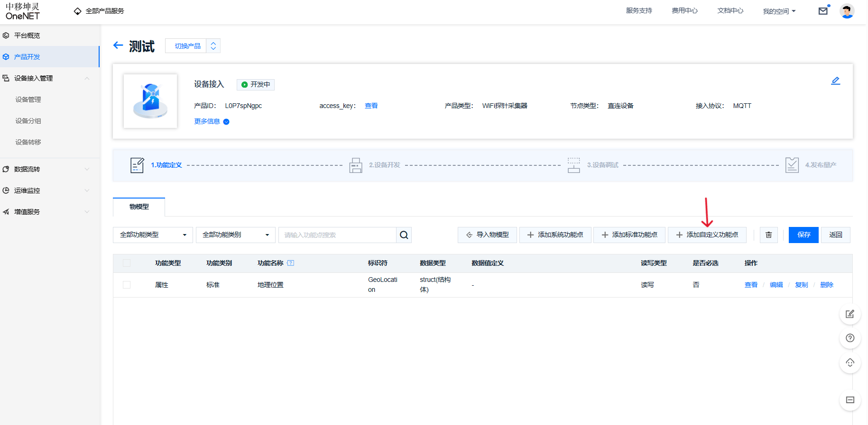Click the floating collapse panel icon

click(x=850, y=400)
